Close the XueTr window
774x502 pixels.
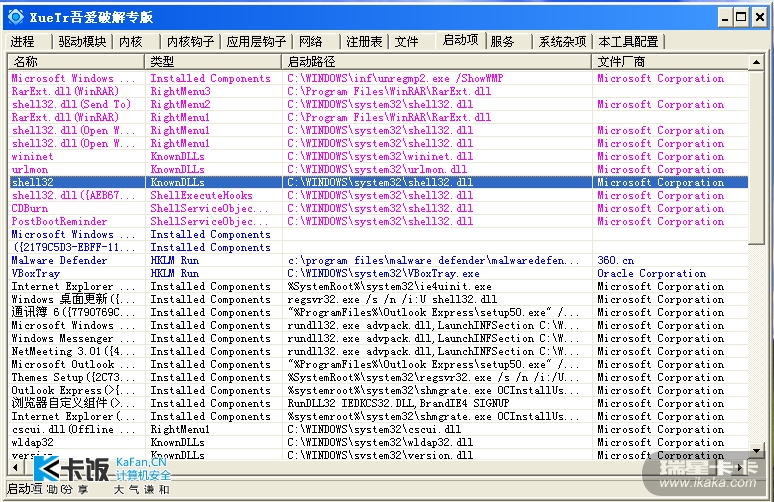(759, 18)
